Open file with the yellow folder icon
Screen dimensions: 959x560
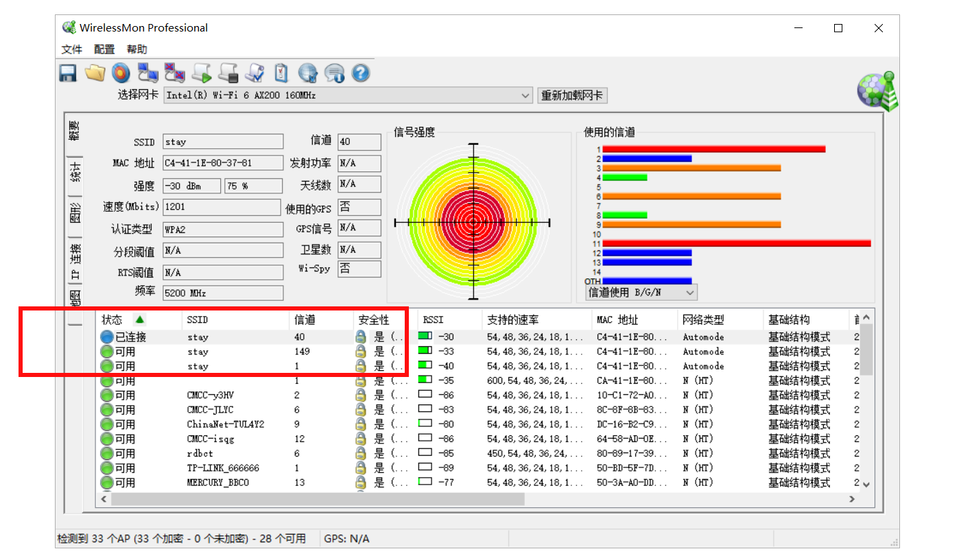click(x=94, y=73)
